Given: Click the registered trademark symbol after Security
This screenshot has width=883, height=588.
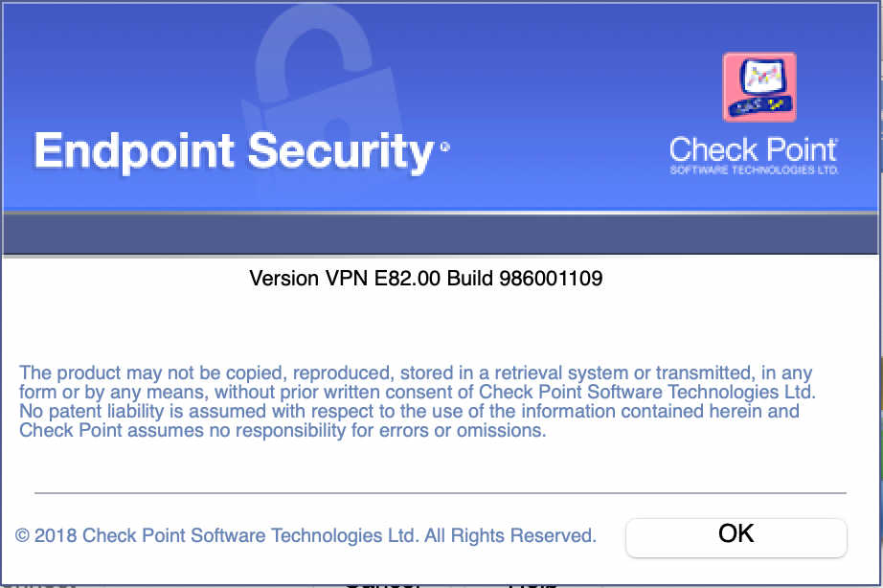Looking at the screenshot, I should point(445,147).
